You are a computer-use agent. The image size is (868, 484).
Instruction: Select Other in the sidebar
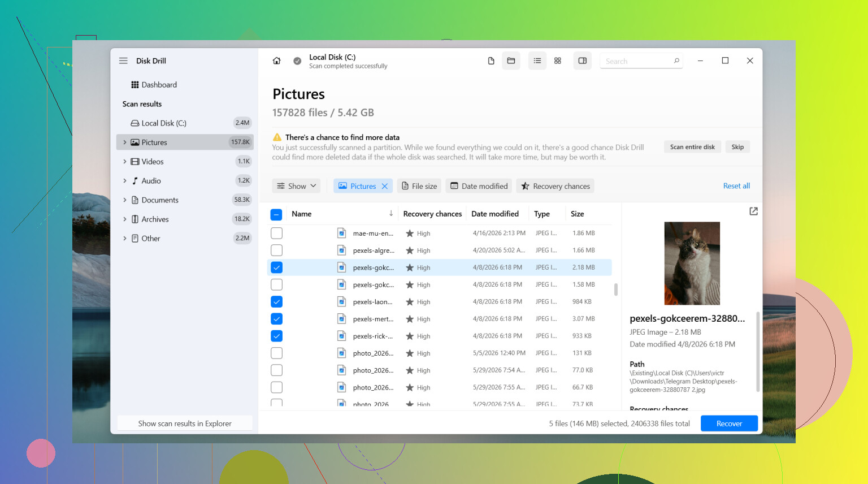tap(185, 239)
